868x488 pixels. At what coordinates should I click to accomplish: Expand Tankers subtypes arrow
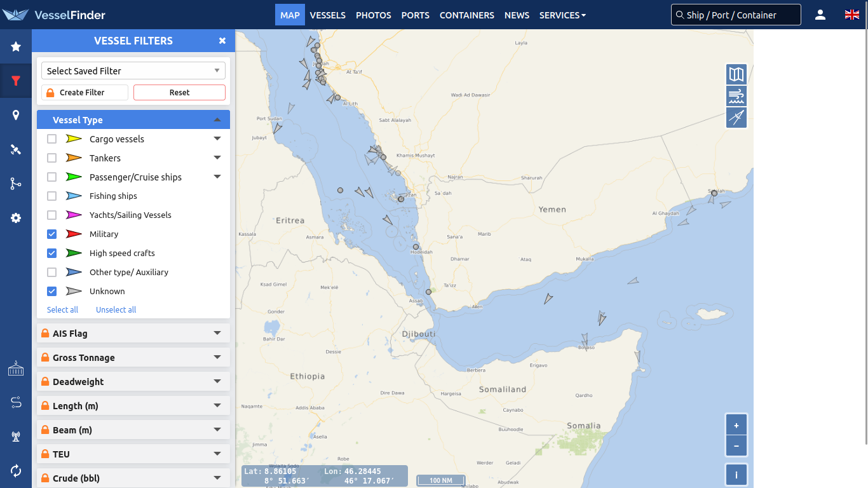coord(217,158)
